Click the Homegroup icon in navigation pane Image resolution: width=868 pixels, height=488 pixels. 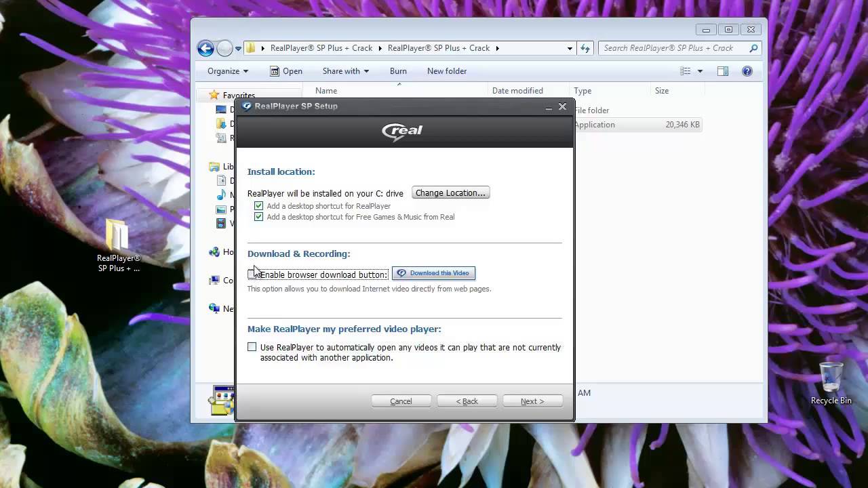(215, 251)
